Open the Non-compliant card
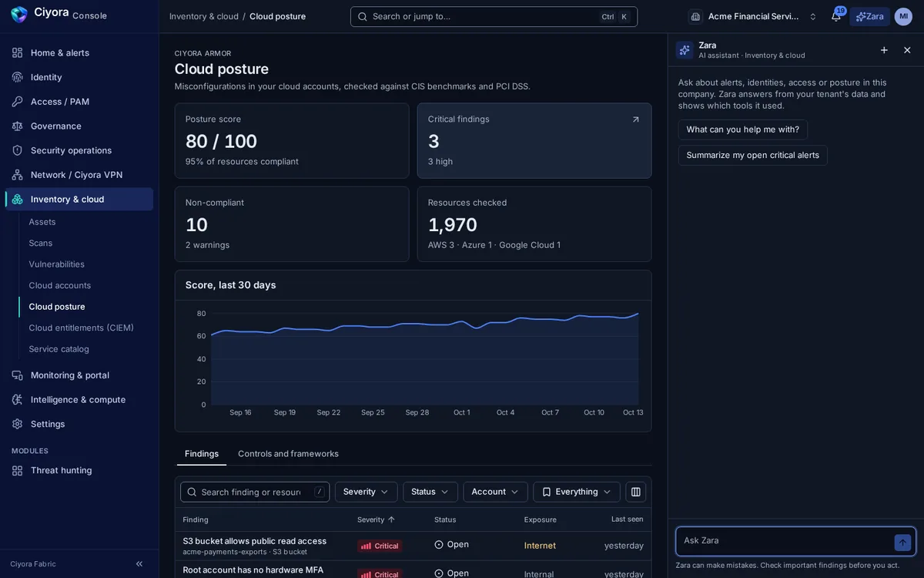 [x=292, y=224]
